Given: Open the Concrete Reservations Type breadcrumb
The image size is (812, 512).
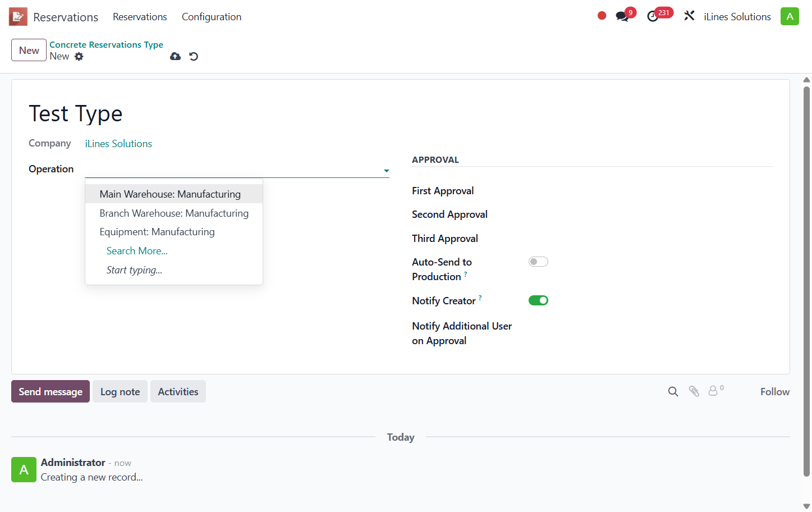Looking at the screenshot, I should click(x=106, y=44).
